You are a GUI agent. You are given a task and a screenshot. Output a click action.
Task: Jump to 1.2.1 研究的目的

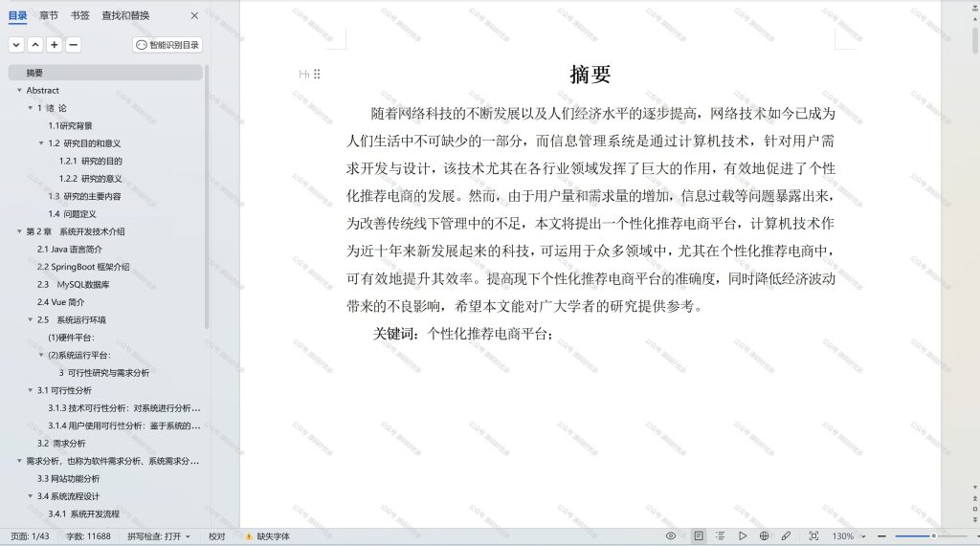[91, 162]
